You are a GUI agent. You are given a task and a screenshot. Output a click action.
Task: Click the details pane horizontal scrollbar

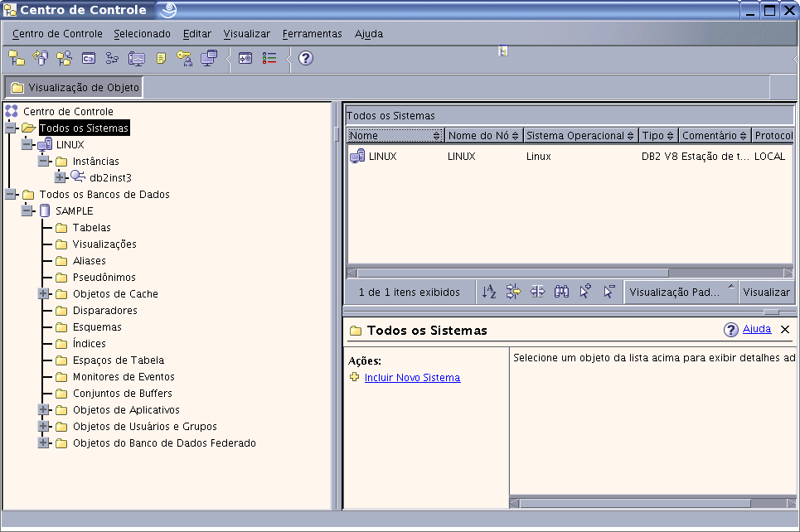[x=635, y=504]
